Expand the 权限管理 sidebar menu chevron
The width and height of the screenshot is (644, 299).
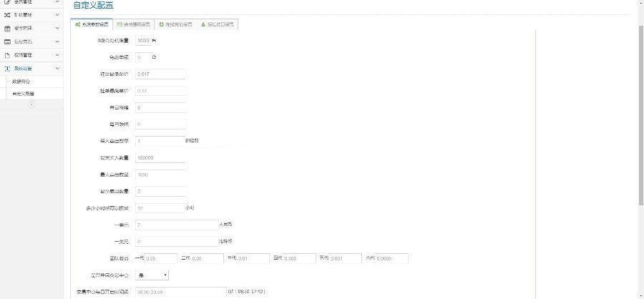point(57,55)
